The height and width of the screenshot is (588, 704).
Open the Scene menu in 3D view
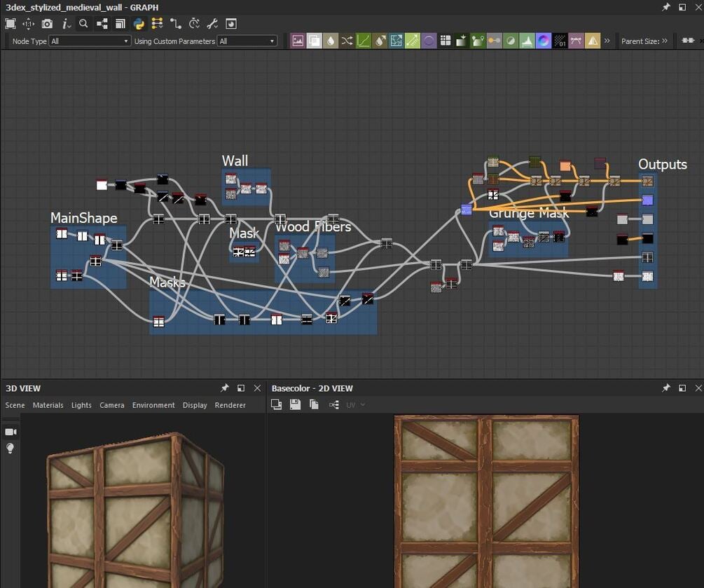15,405
